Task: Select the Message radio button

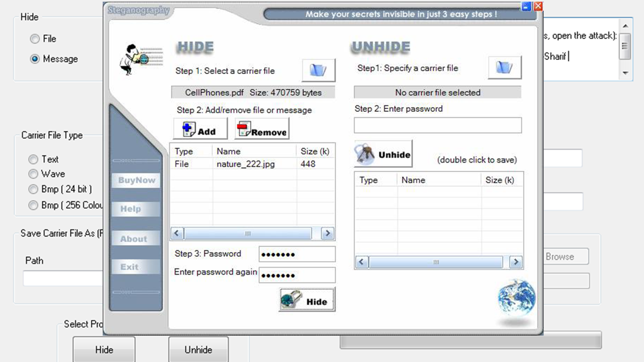Action: 35,59
